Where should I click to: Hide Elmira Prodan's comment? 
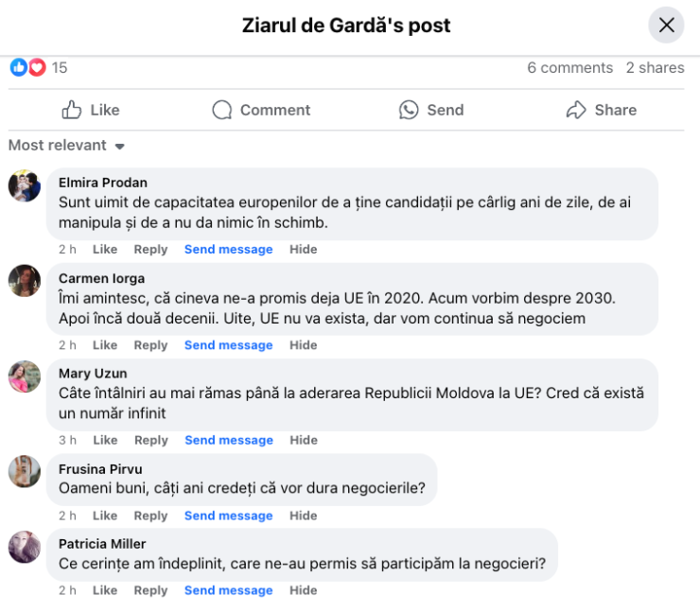tap(303, 250)
